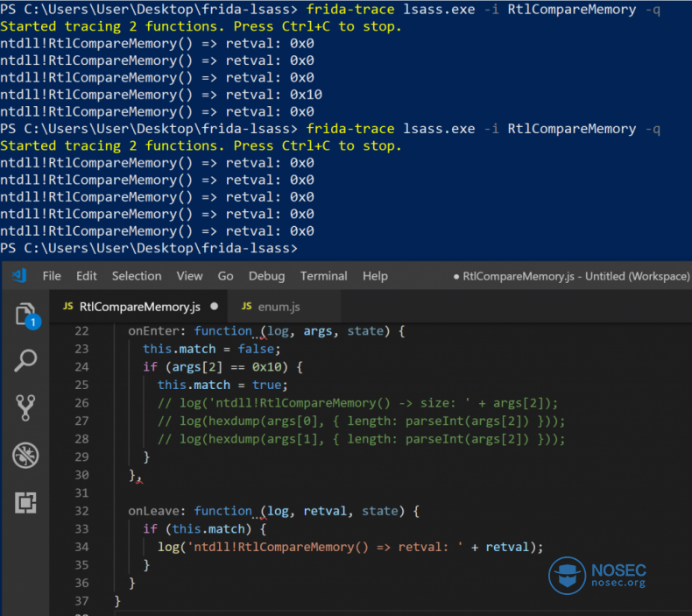Click 'if (this.match)' on line 33
This screenshot has width=692, height=616.
pyautogui.click(x=197, y=529)
